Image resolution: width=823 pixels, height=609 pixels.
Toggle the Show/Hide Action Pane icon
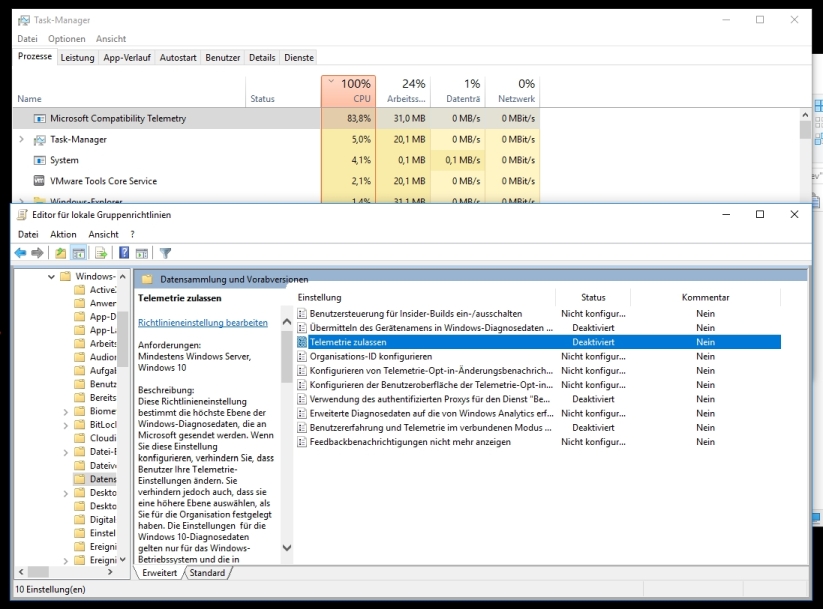142,253
